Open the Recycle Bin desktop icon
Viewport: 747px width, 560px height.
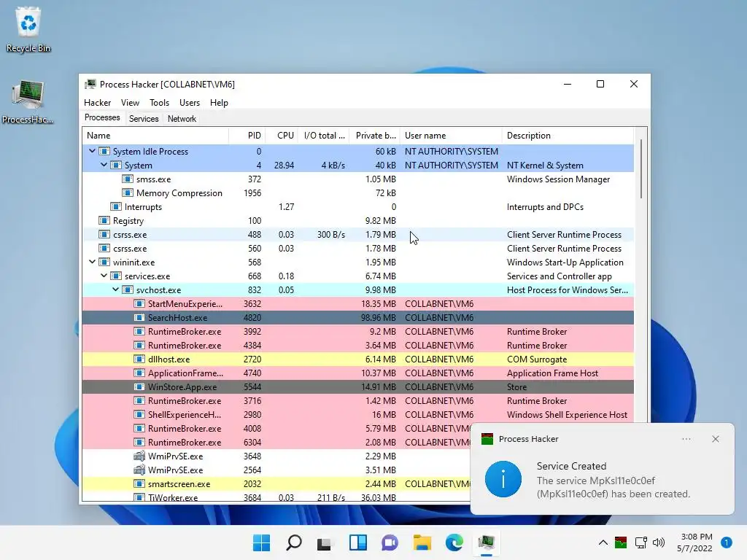(x=28, y=29)
